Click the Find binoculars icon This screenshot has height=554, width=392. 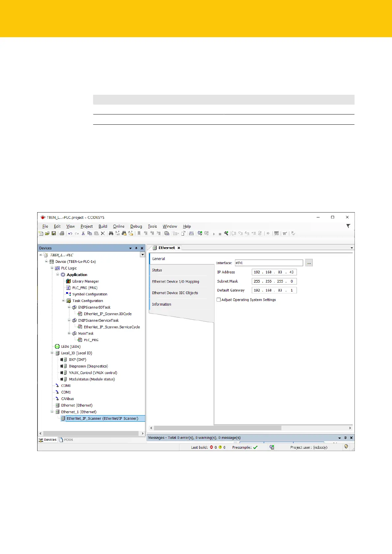click(x=111, y=233)
